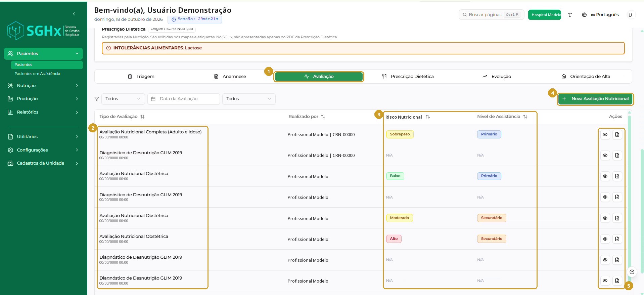Click the Nova Avaliação Nutricional button
The image size is (644, 295).
coord(595,99)
